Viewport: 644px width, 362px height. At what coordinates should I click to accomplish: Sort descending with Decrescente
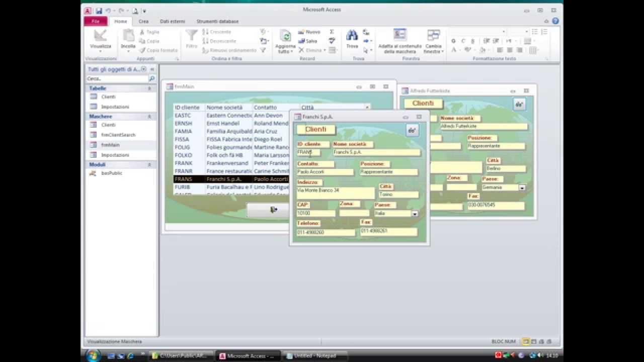pyautogui.click(x=219, y=41)
